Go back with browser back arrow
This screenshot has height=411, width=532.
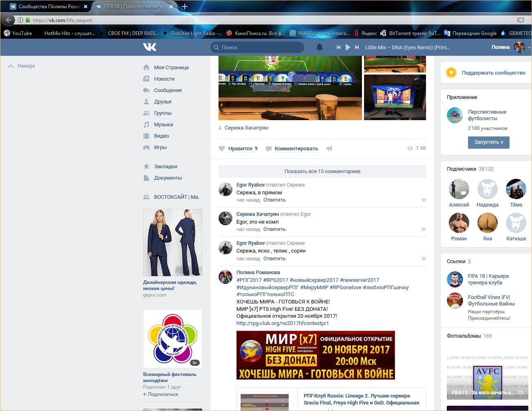tap(9, 20)
